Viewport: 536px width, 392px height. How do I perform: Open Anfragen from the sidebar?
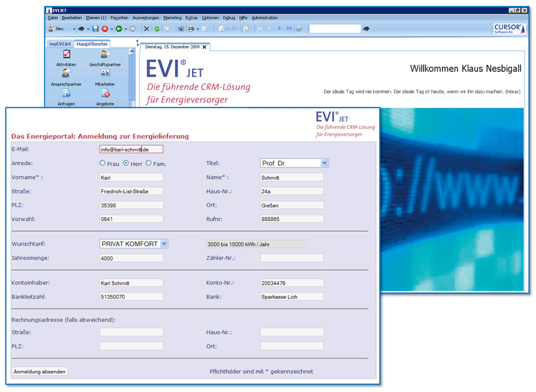click(67, 97)
